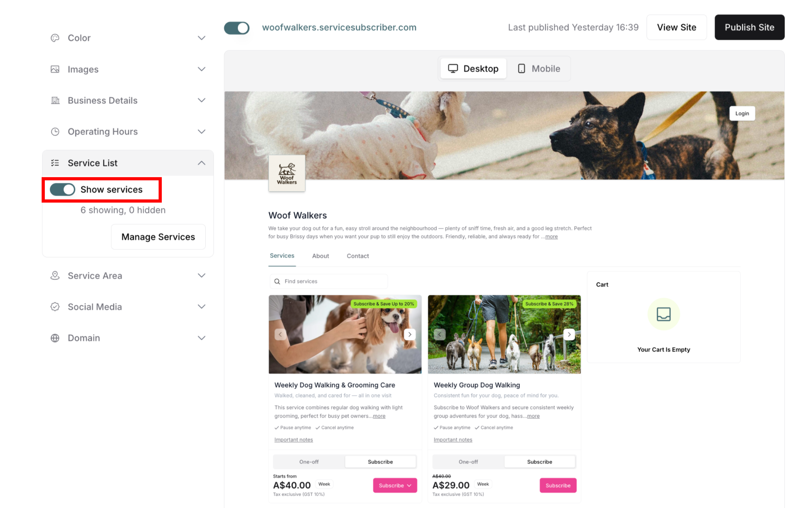Click the Operating Hours clock icon
Viewport: 812px width, 508px height.
click(x=55, y=132)
